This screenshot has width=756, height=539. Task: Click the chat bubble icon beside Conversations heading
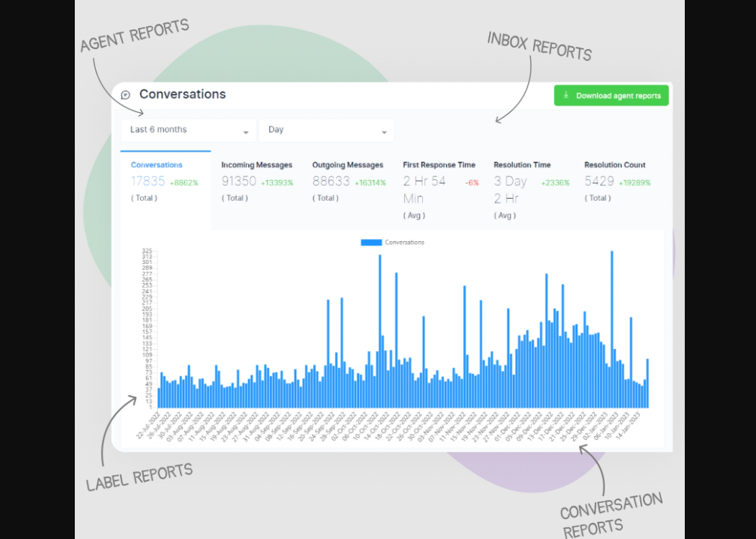126,95
